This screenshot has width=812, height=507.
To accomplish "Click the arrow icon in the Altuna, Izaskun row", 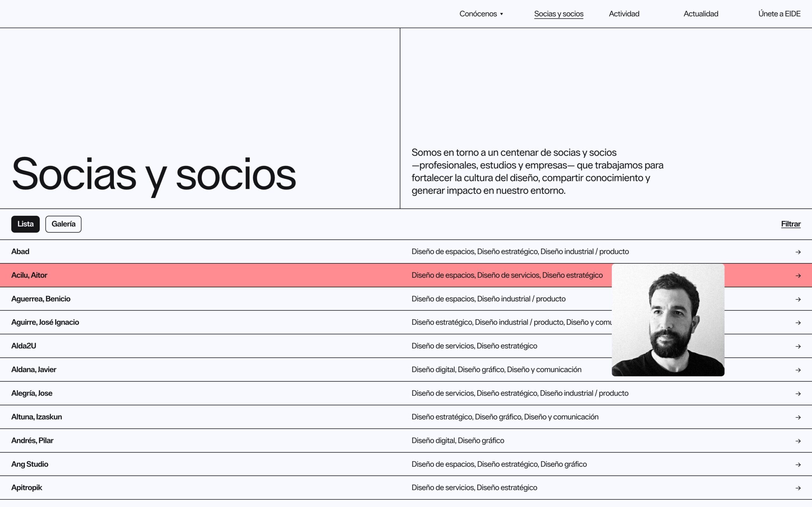I will 798,417.
